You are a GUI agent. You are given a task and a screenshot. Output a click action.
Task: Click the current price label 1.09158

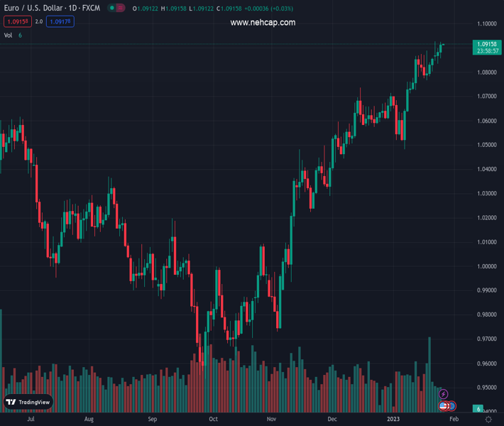[x=486, y=44]
